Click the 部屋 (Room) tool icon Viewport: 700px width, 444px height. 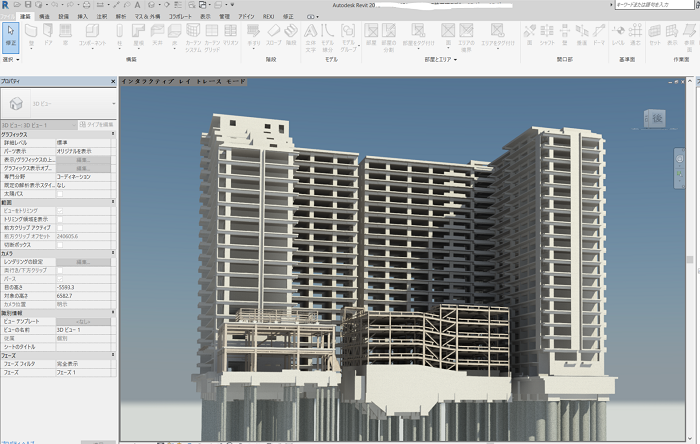click(370, 37)
